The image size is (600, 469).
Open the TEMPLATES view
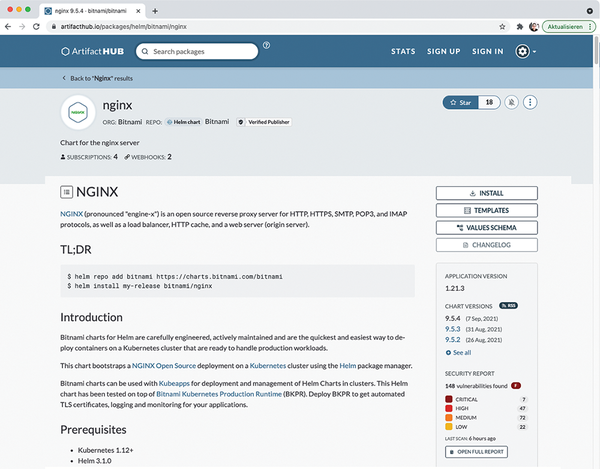pyautogui.click(x=486, y=210)
